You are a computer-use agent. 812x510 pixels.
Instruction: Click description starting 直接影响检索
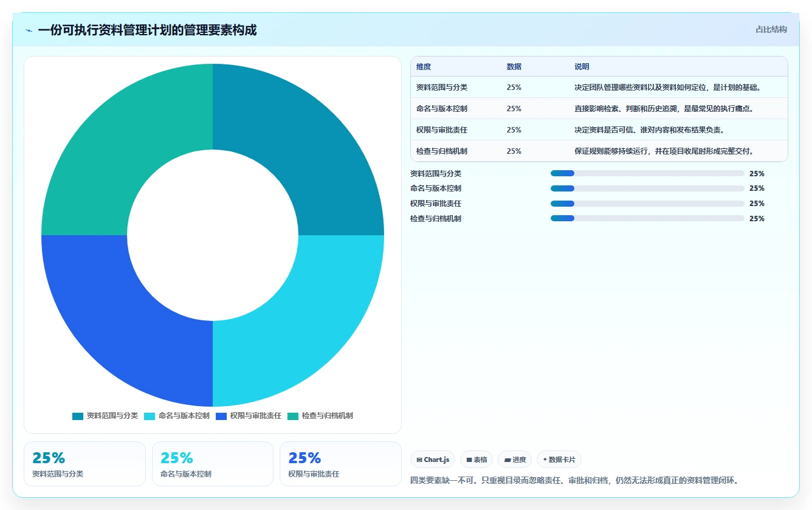[x=664, y=109]
